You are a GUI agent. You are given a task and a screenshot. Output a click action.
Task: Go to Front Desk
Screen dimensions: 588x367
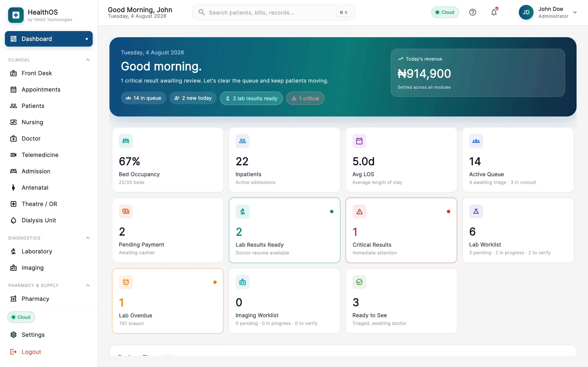coord(49,73)
